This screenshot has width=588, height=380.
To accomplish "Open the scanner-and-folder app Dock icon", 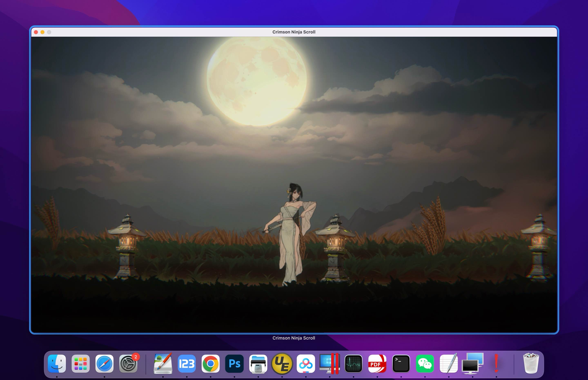I will click(x=258, y=364).
